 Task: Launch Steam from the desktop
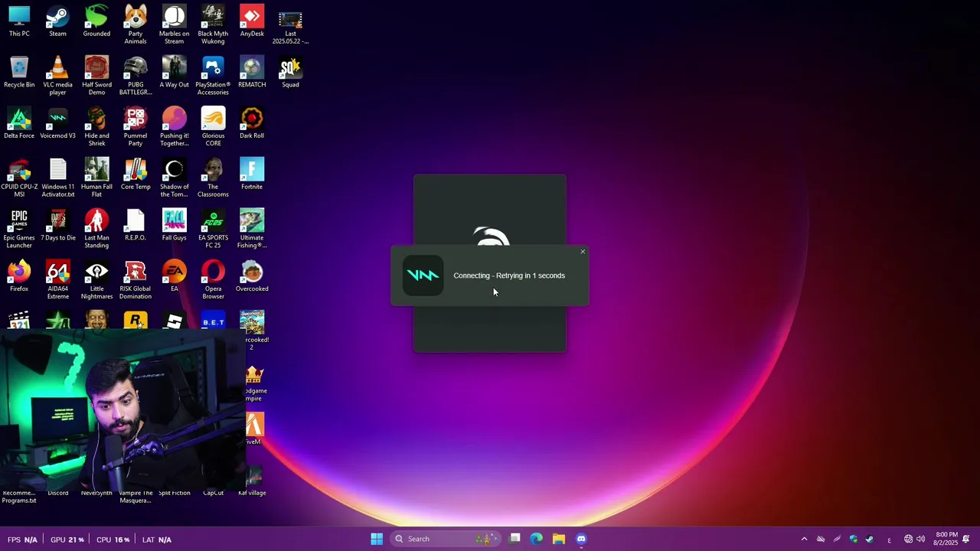tap(57, 21)
